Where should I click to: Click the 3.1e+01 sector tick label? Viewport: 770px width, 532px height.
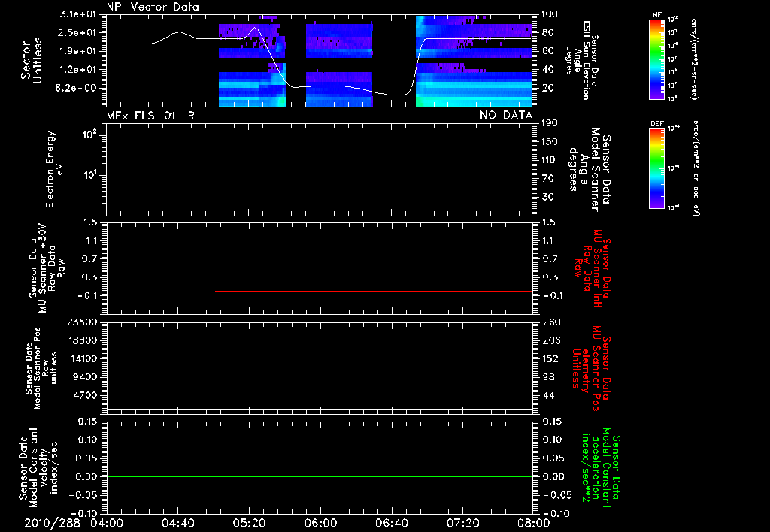pos(78,14)
